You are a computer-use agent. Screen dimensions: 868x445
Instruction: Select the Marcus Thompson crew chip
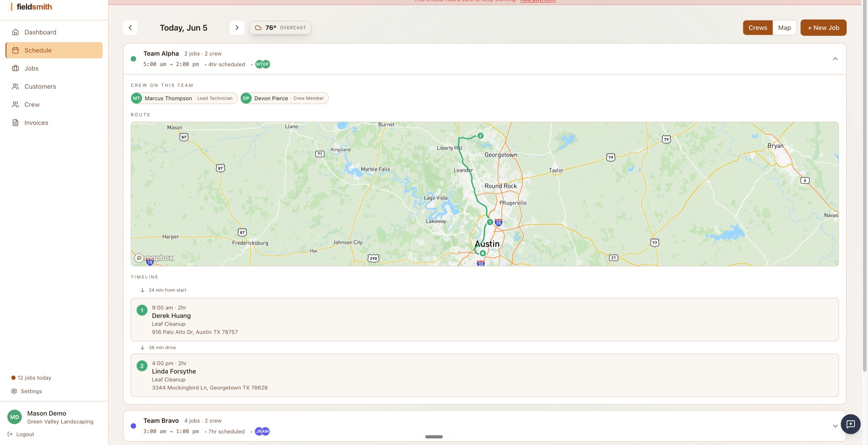coord(184,98)
